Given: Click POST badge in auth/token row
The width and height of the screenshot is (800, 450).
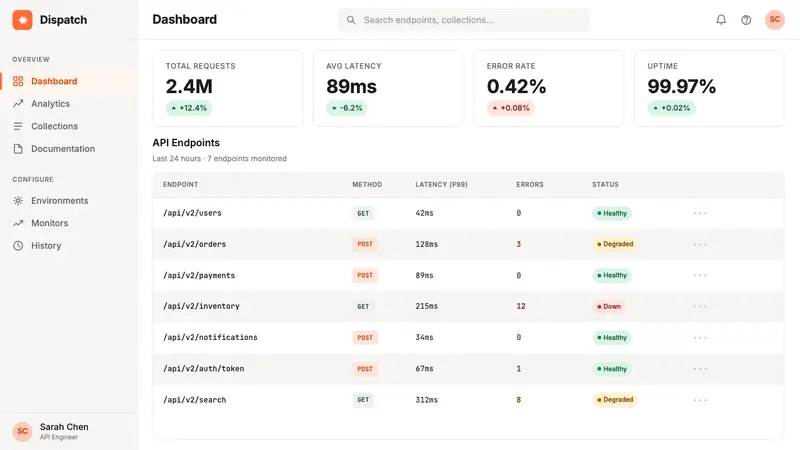Looking at the screenshot, I should [x=365, y=369].
